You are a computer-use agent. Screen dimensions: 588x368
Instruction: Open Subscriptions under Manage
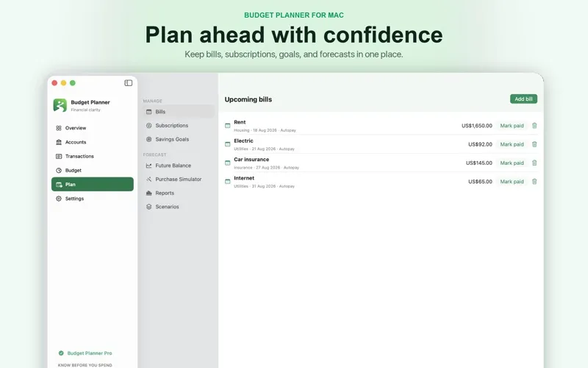[179, 125]
